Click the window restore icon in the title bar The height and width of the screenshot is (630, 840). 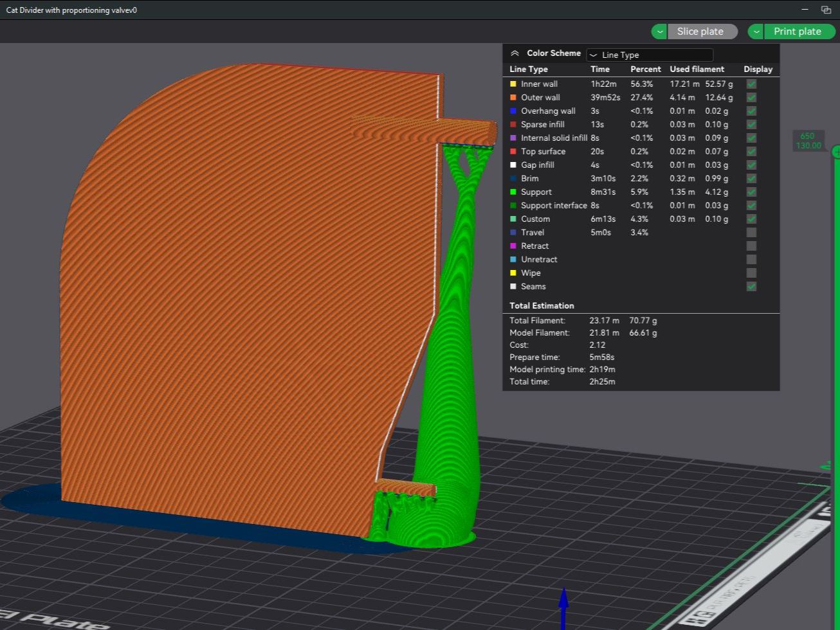tap(826, 10)
